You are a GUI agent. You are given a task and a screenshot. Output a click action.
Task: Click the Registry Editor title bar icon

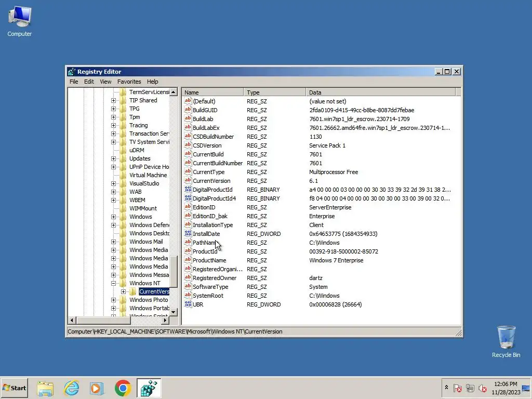(x=72, y=72)
